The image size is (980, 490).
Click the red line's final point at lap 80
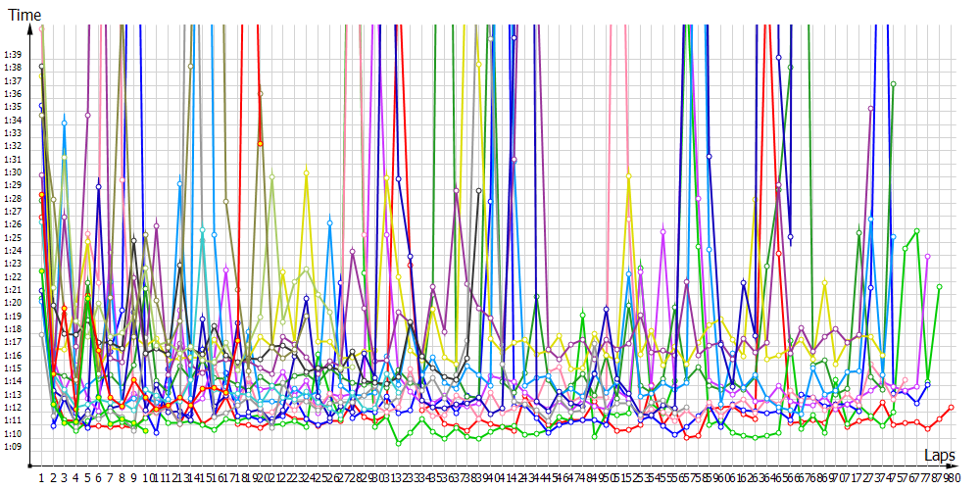951,407
